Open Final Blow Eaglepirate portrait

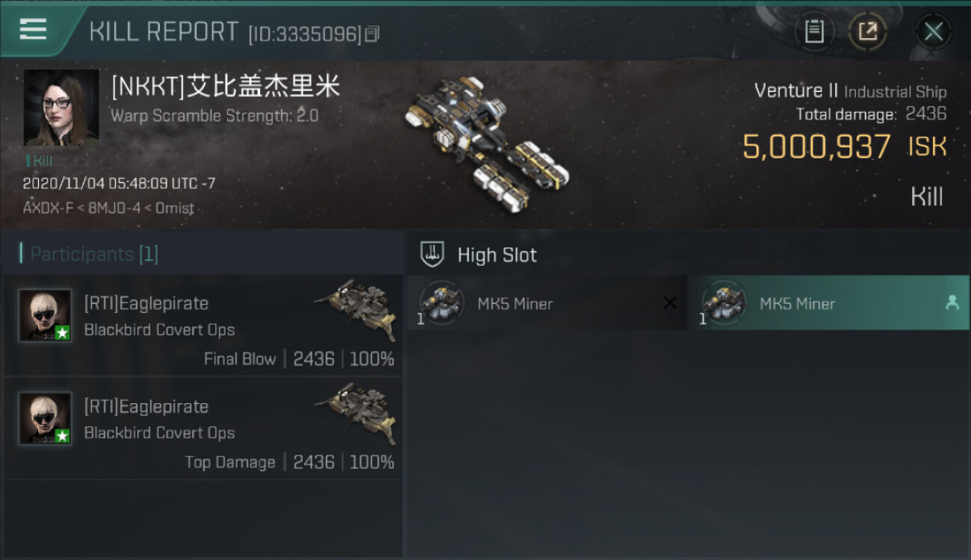coord(45,316)
